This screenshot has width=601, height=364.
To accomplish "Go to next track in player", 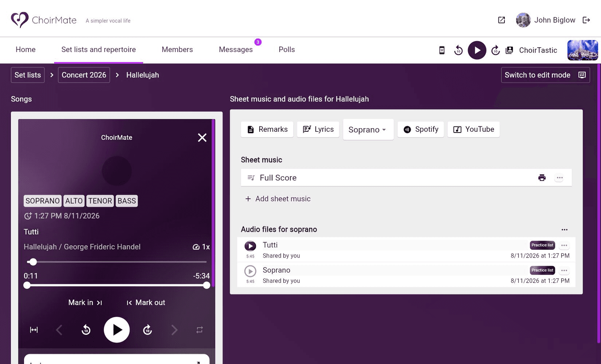I will (174, 330).
